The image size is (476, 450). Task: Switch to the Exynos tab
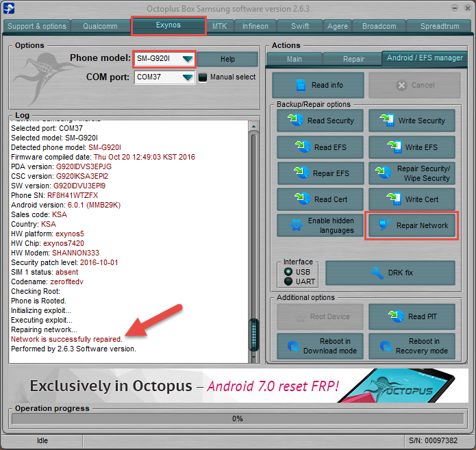pos(168,25)
